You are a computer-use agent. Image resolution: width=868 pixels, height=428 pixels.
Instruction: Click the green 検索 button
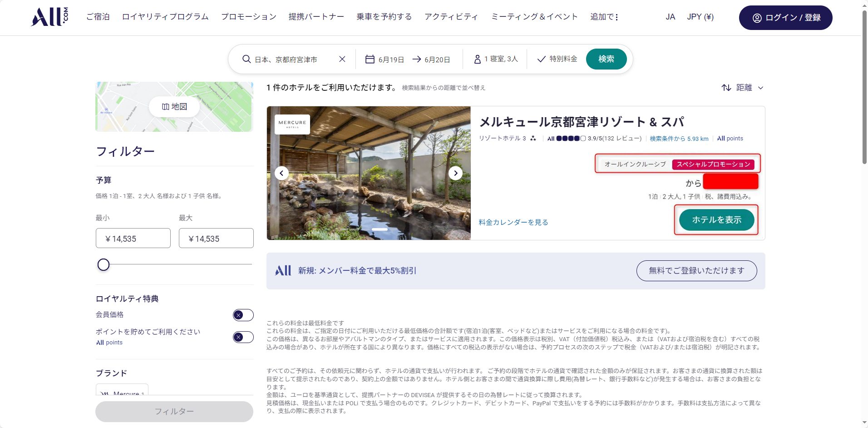[x=606, y=59]
